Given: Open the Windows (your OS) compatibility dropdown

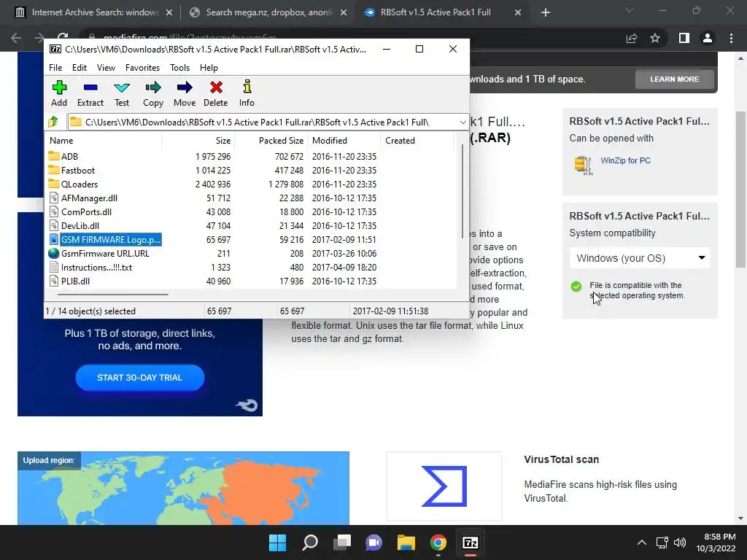Looking at the screenshot, I should 640,258.
